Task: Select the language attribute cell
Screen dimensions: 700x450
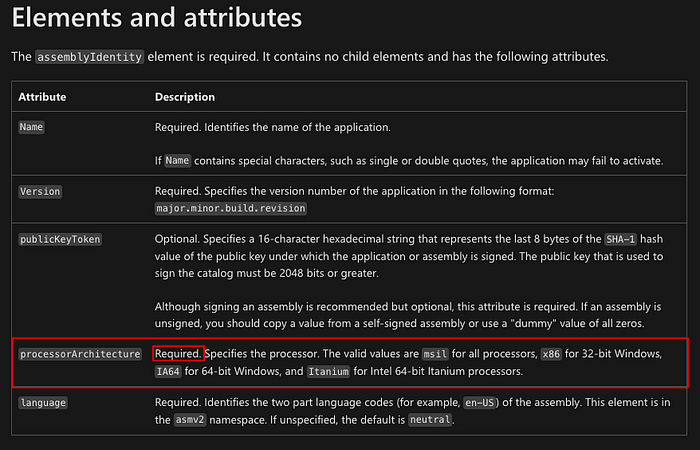Action: (x=44, y=402)
